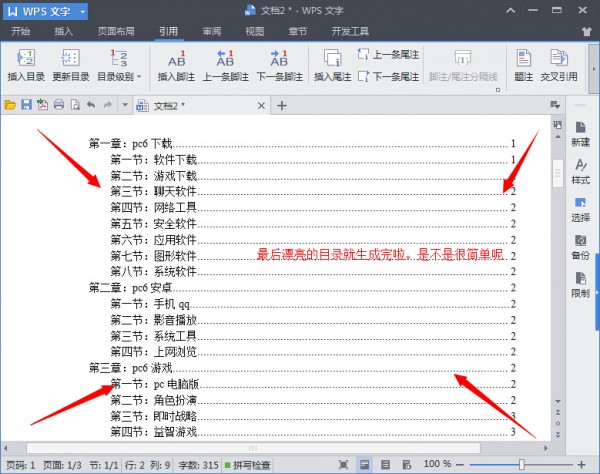Click the vertical scrollbar thumb

click(x=558, y=173)
